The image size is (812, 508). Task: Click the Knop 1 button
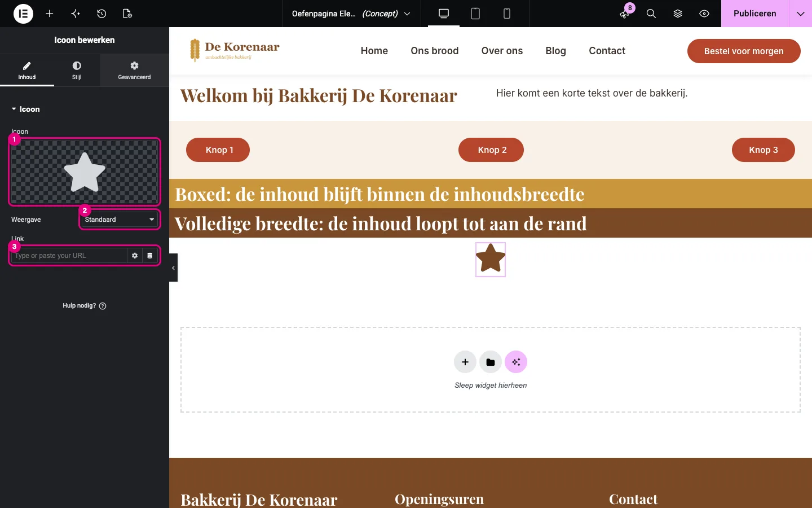click(x=218, y=150)
